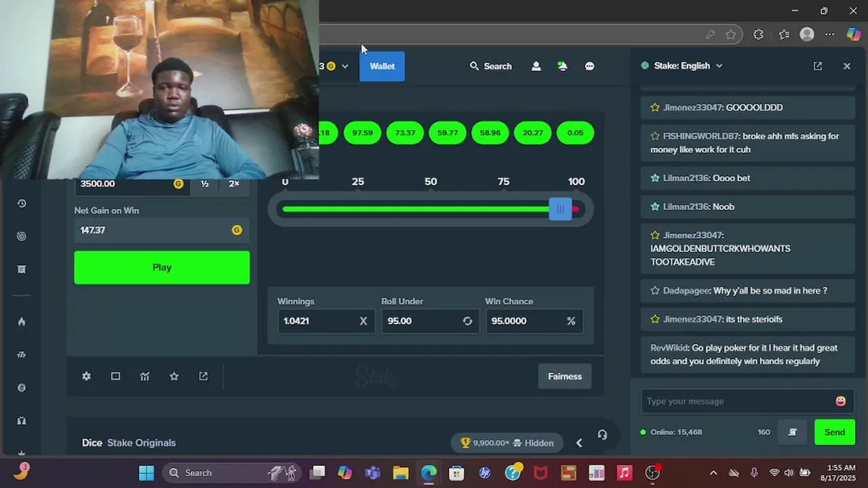Open browser extensions puzzle icon
This screenshot has height=488, width=868.
pos(758,34)
